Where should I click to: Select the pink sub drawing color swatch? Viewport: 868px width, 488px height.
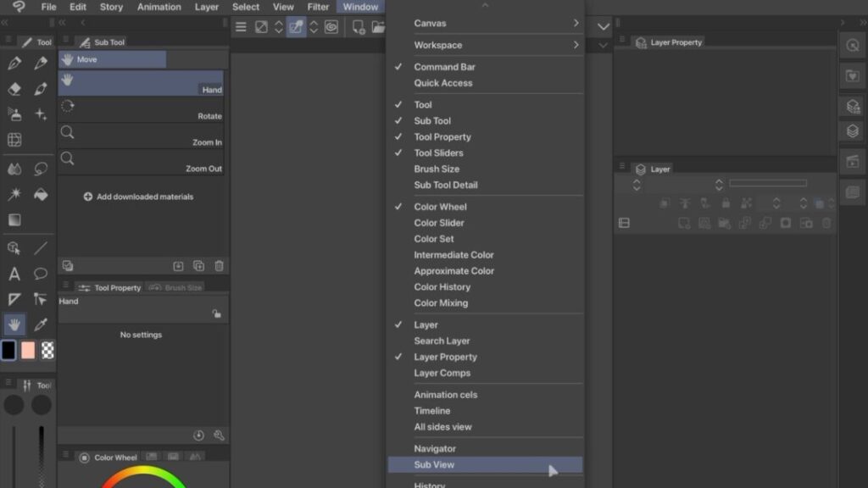click(28, 350)
